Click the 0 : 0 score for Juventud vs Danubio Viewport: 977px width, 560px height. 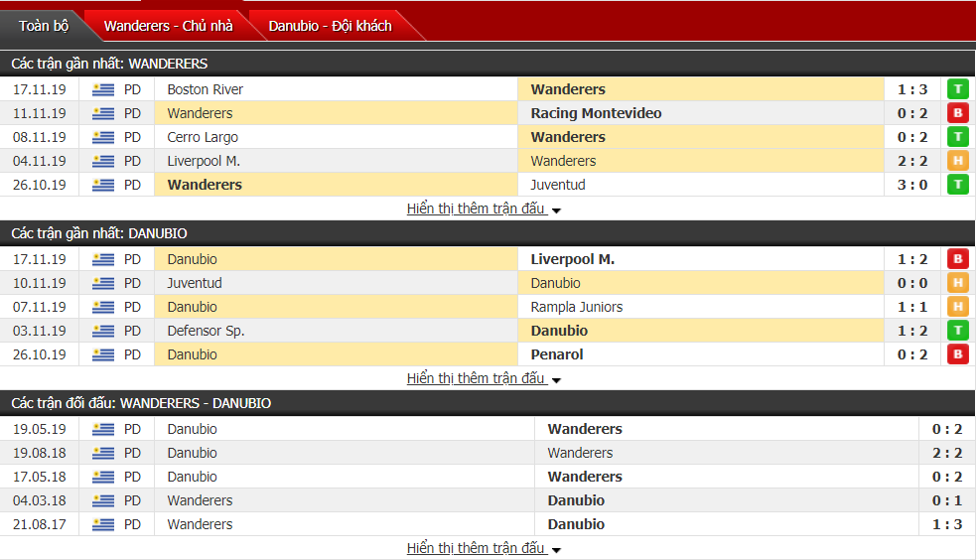coord(912,283)
